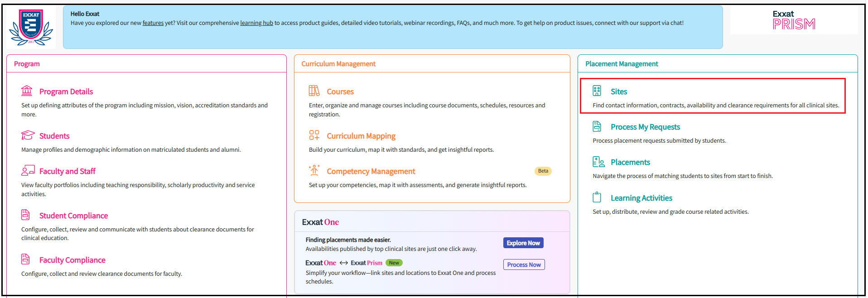Open the Student Compliance heading link
Screen dimensions: 868x298
point(73,216)
